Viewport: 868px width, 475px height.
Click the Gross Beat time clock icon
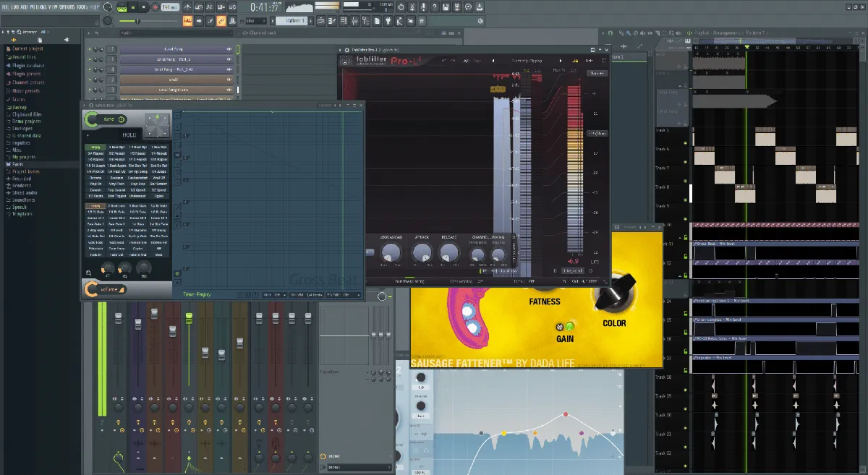click(x=122, y=119)
